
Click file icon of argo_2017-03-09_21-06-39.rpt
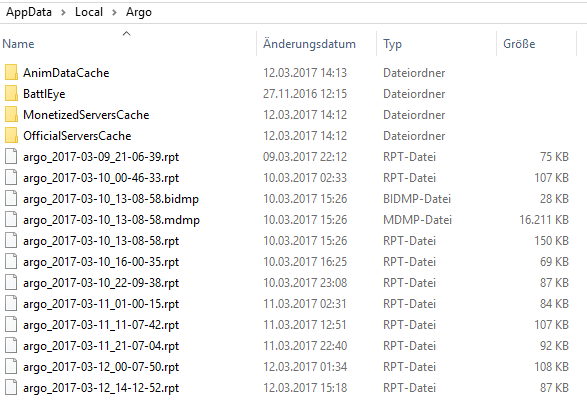(x=11, y=157)
